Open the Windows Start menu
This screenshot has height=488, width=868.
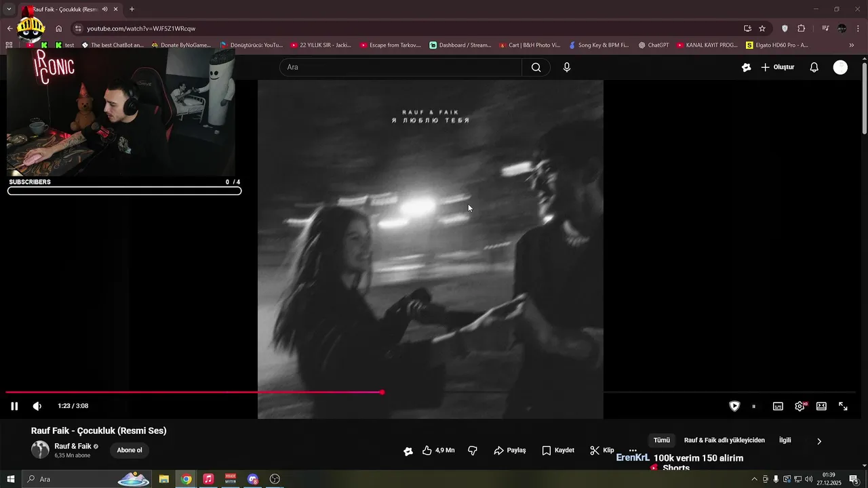pyautogui.click(x=11, y=479)
